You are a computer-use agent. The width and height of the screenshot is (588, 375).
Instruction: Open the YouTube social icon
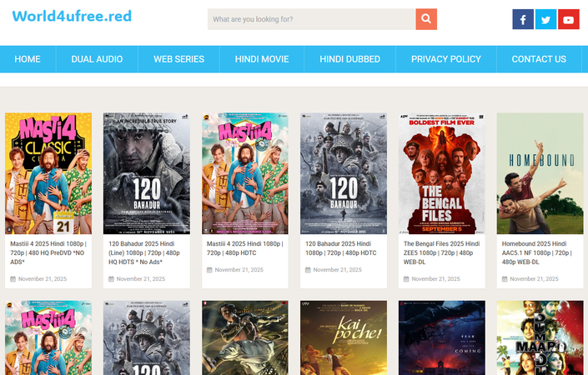[569, 19]
